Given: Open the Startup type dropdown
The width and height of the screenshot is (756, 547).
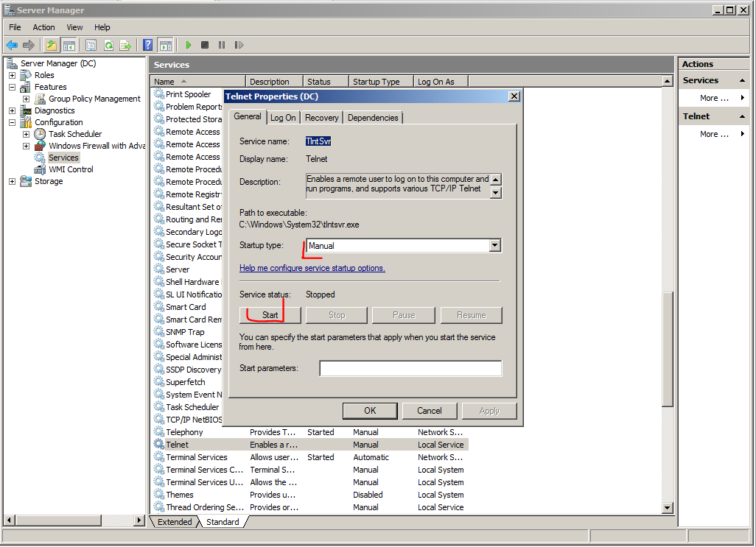Looking at the screenshot, I should (494, 246).
